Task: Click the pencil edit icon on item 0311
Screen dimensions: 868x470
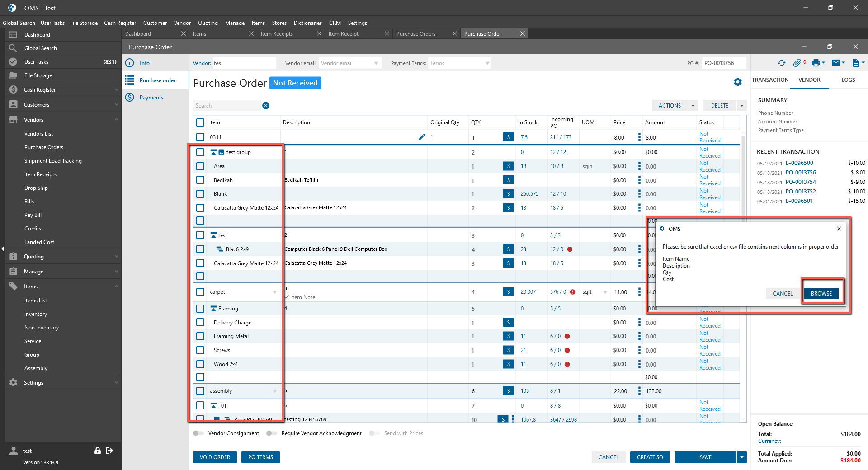Action: click(421, 137)
